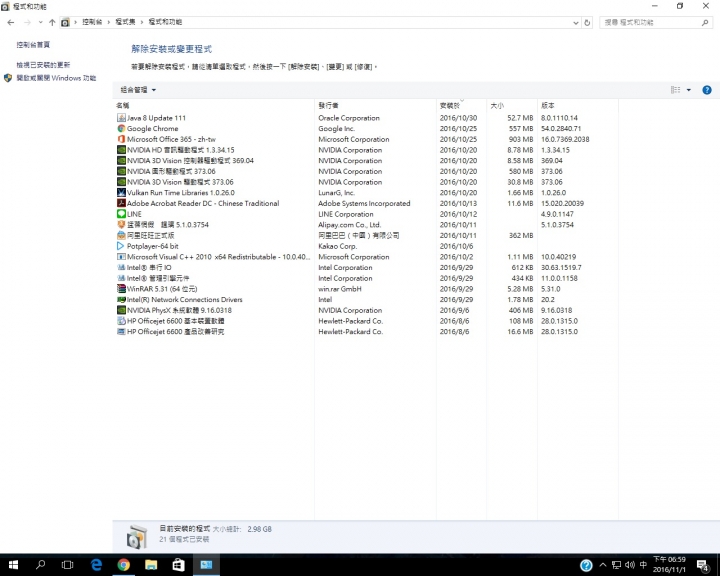Viewport: 720px width, 576px height.
Task: Select the Microsoft Visual C++ 2010 icon
Action: point(121,257)
